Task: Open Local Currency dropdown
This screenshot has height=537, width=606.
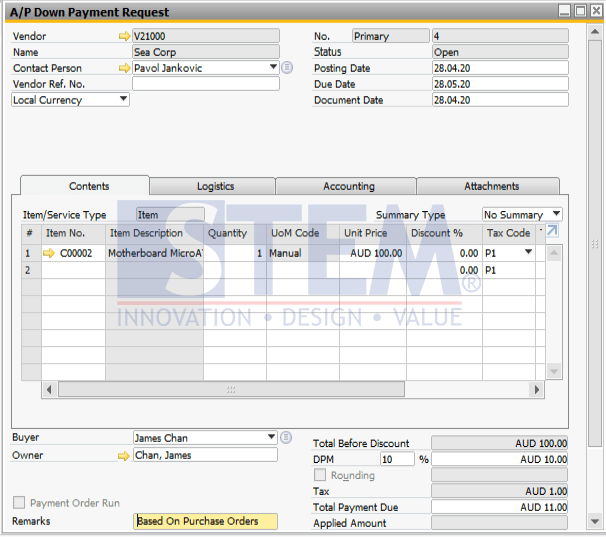Action: tap(123, 99)
